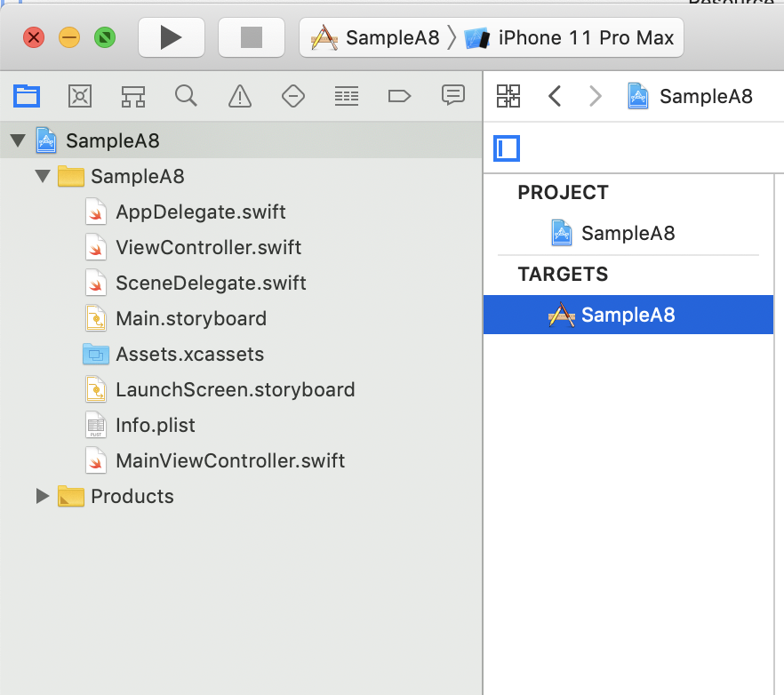Go forward in editor history
The height and width of the screenshot is (695, 784).
(595, 96)
